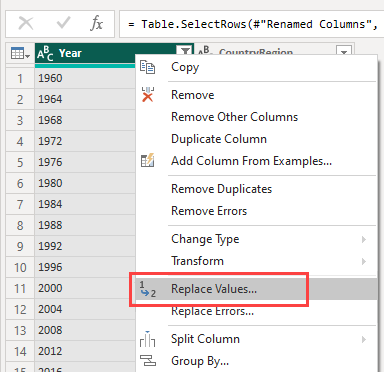Image resolution: width=384 pixels, height=372 pixels.
Task: Expand the Change Type submenu arrow
Action: click(x=364, y=239)
